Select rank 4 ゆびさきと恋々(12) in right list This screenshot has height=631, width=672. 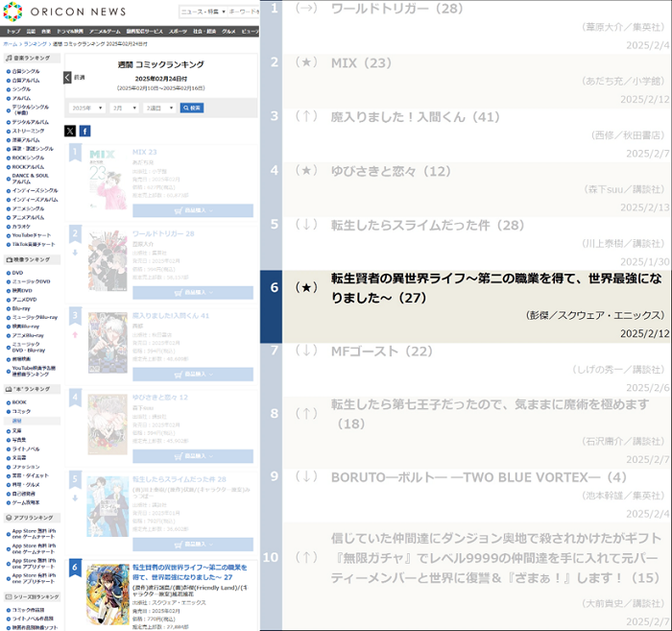(x=466, y=188)
